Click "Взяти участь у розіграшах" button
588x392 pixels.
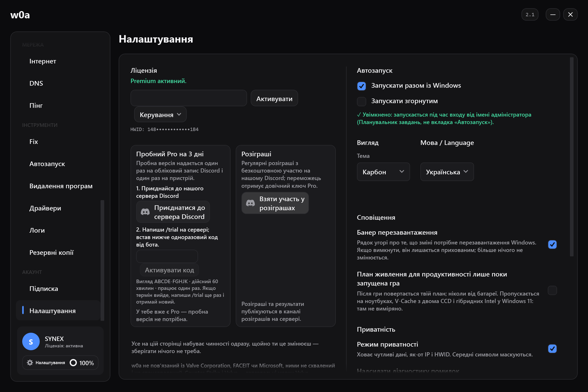275,203
